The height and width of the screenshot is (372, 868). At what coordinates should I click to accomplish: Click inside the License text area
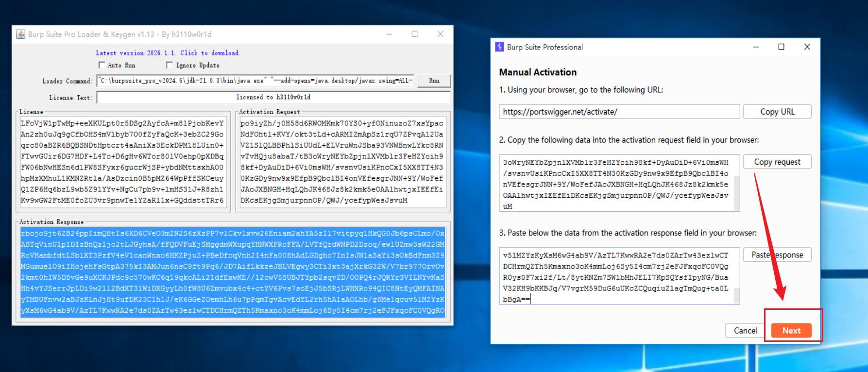123,162
